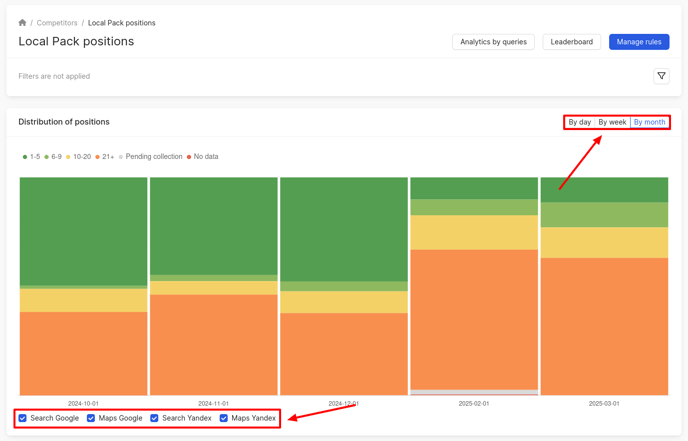This screenshot has height=441, width=688.
Task: Open Analytics by queries
Action: [493, 42]
